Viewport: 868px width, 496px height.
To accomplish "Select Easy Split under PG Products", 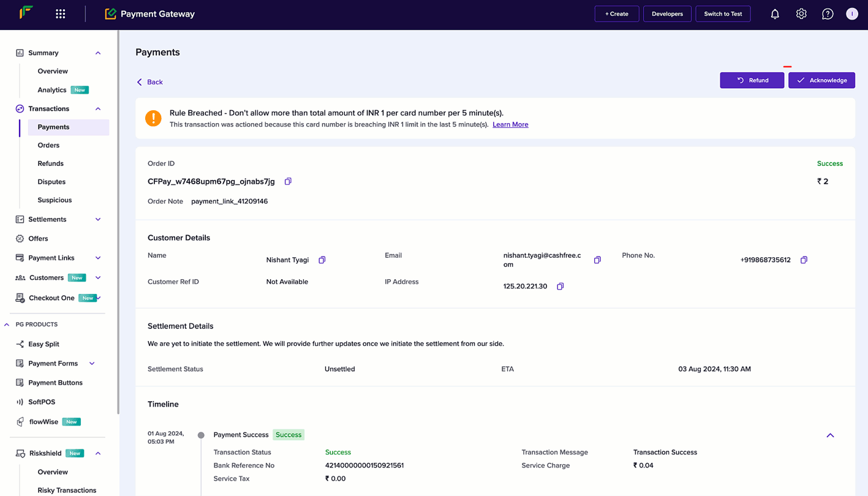I will point(43,344).
